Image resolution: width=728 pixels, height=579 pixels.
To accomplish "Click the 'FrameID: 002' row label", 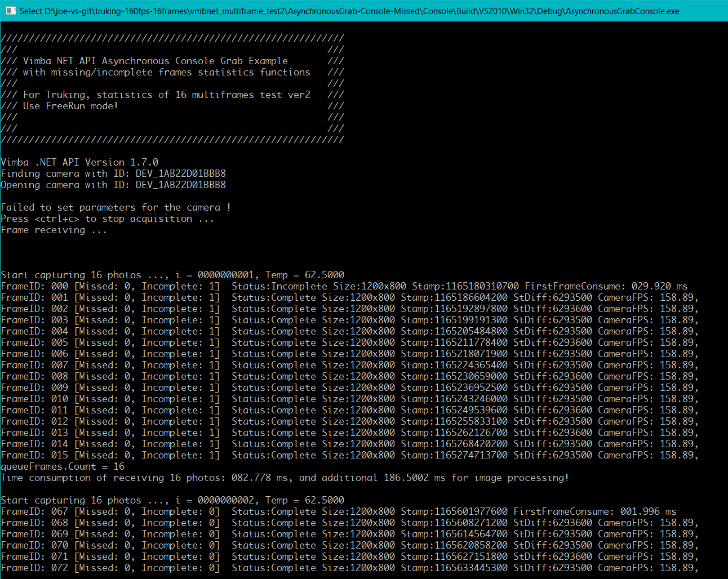I will coord(34,309).
